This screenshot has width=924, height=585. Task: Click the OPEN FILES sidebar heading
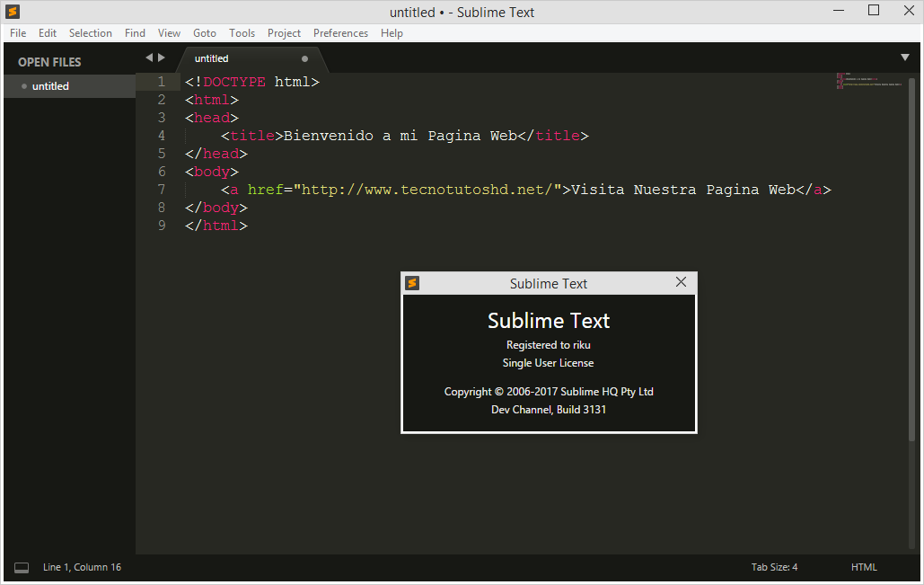[49, 62]
